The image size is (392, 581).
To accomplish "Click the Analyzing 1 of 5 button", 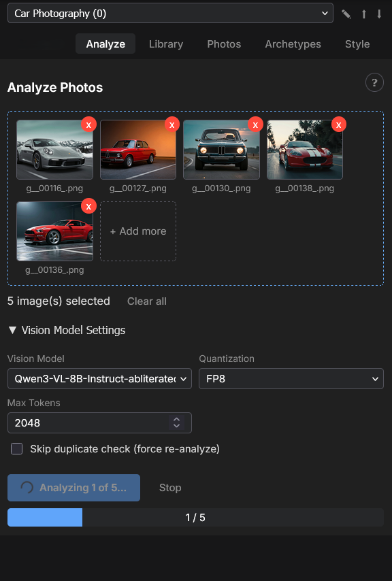I will [73, 488].
